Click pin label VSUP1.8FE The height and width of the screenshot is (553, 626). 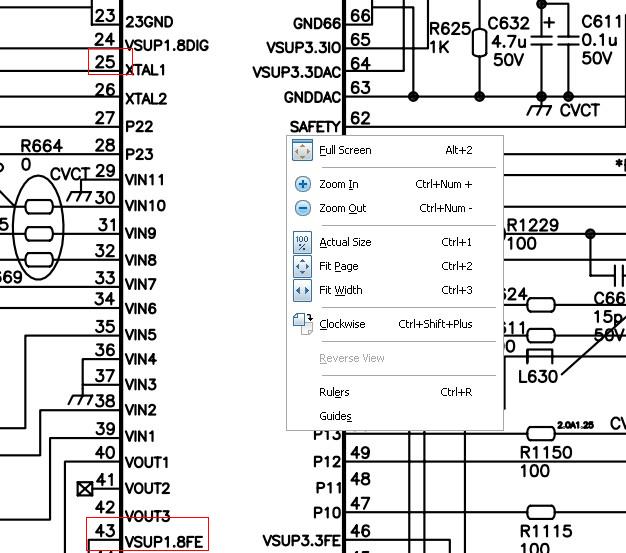[x=164, y=542]
